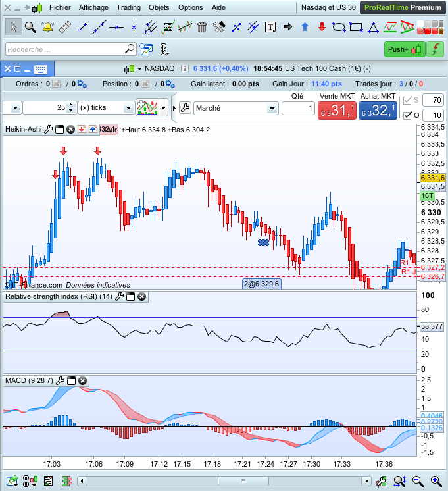The image size is (448, 491).
Task: Open Heikin-Ashi wrench settings
Action: point(48,129)
